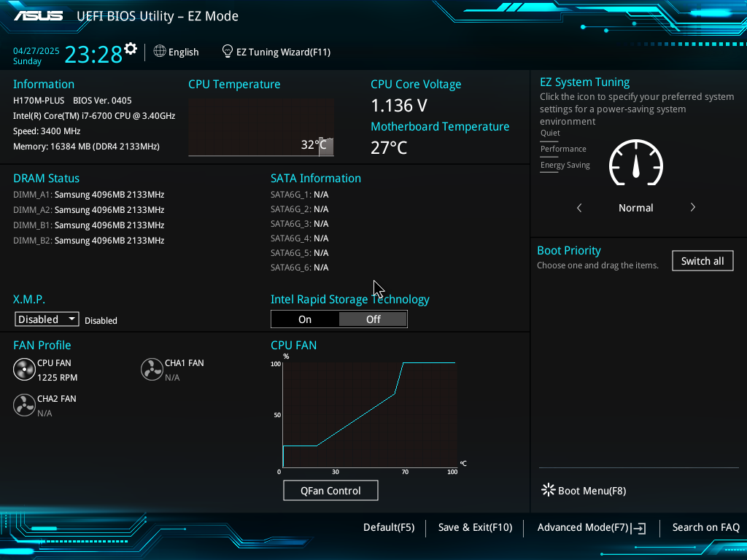
Task: Click the 1225 RPM fan speed
Action: coord(57,378)
